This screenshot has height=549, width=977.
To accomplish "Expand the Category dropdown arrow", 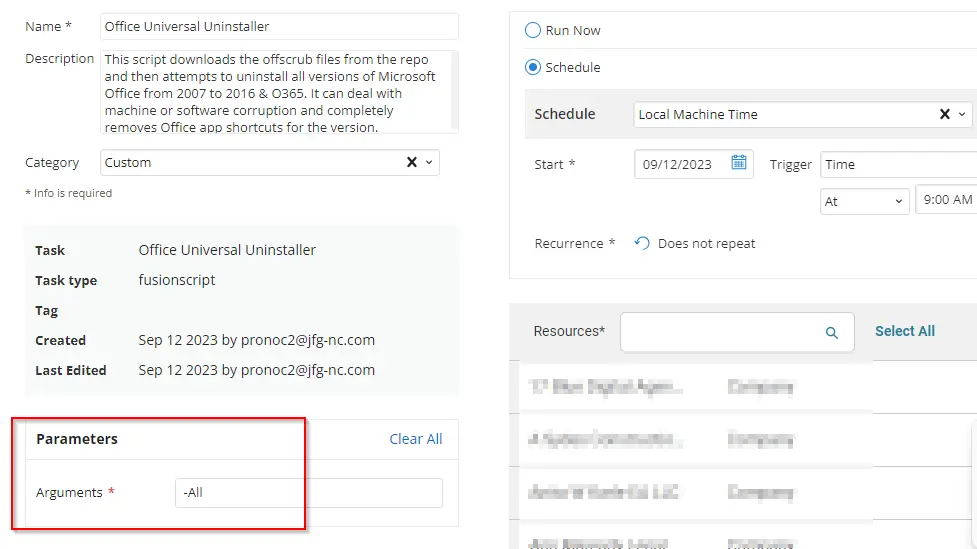I will tap(429, 162).
